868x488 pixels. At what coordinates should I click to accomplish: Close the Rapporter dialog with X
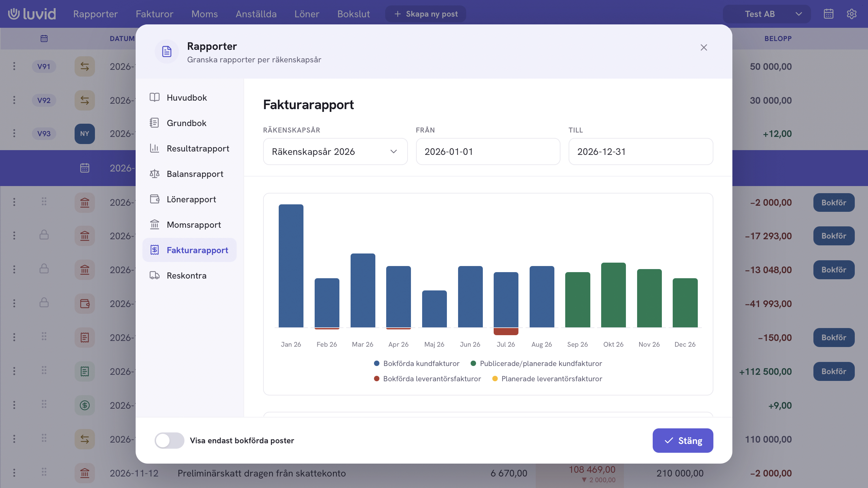704,47
